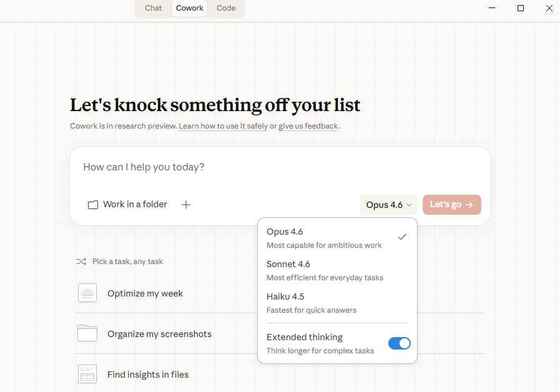Close the application window
The width and height of the screenshot is (560, 392).
[x=549, y=8]
